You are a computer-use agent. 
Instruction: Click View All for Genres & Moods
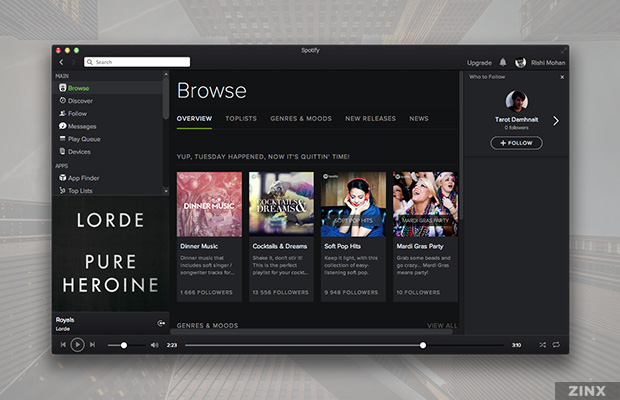[x=442, y=325]
